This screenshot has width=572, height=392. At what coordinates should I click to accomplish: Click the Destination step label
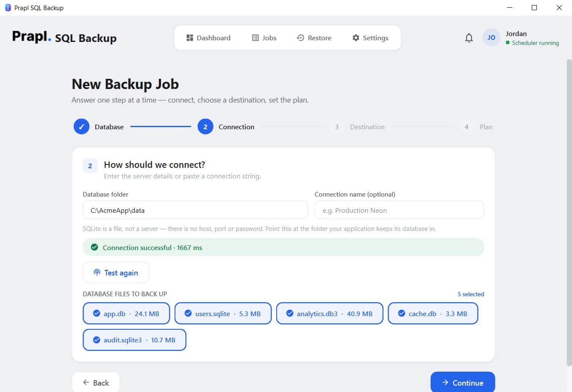point(367,127)
